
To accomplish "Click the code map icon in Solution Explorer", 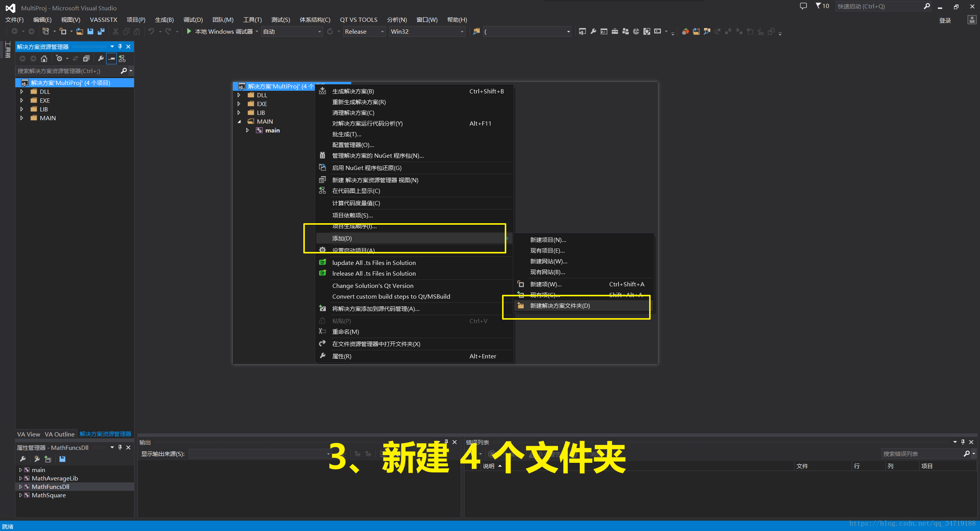I will click(122, 59).
